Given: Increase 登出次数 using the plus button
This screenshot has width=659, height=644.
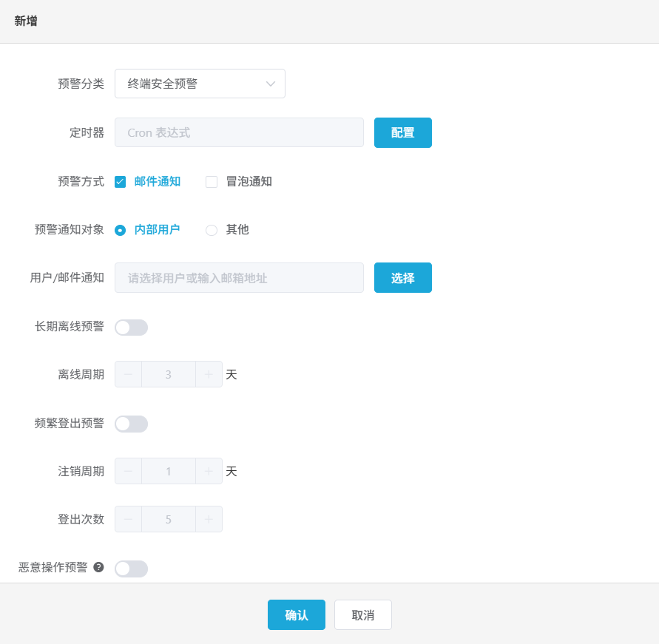Looking at the screenshot, I should click(209, 518).
